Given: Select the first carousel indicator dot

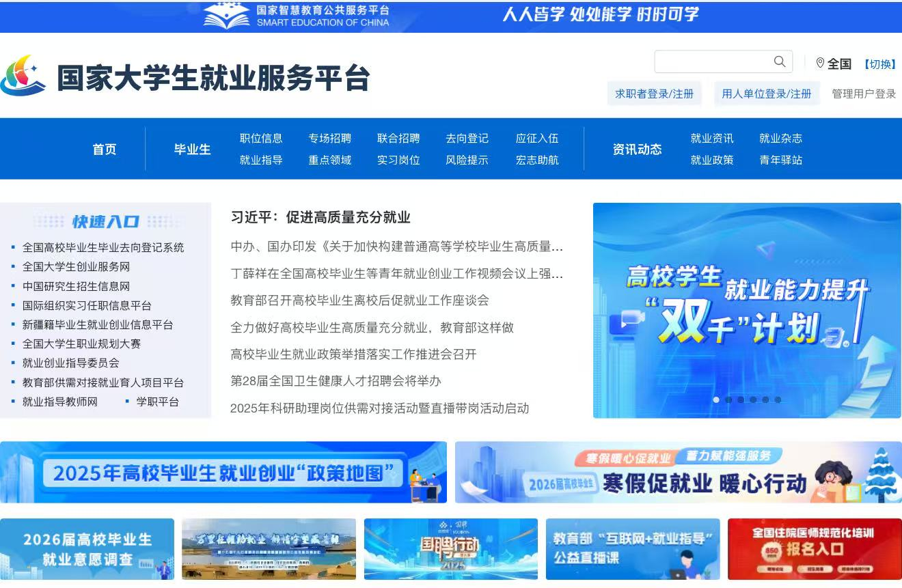Looking at the screenshot, I should tap(716, 400).
